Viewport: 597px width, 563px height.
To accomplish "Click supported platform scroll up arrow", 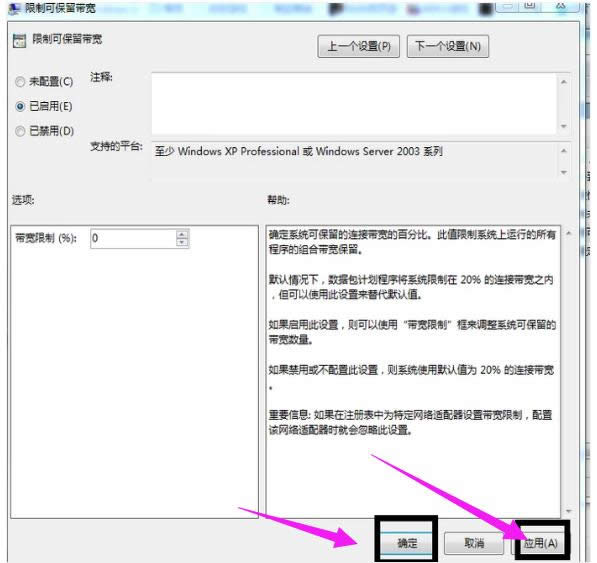I will [564, 151].
